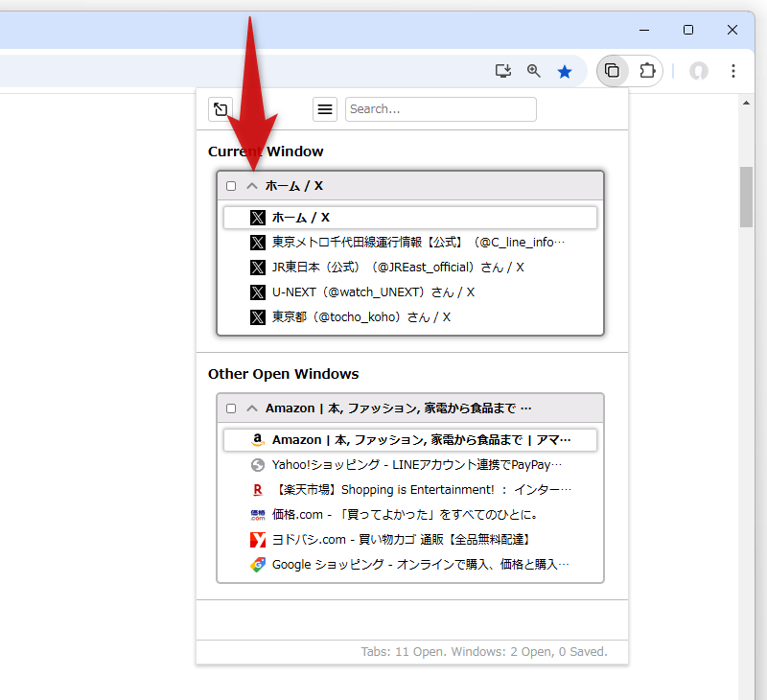Open the profile avatar icon
Viewport: 767px width, 700px height.
click(x=699, y=71)
